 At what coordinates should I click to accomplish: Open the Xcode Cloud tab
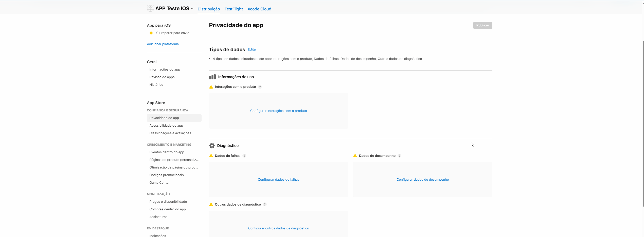[x=259, y=9]
